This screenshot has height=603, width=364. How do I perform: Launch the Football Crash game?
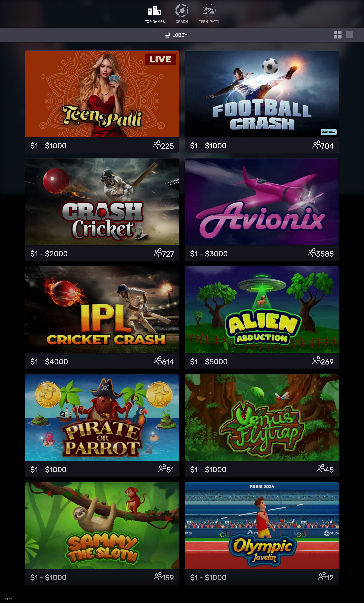point(262,94)
